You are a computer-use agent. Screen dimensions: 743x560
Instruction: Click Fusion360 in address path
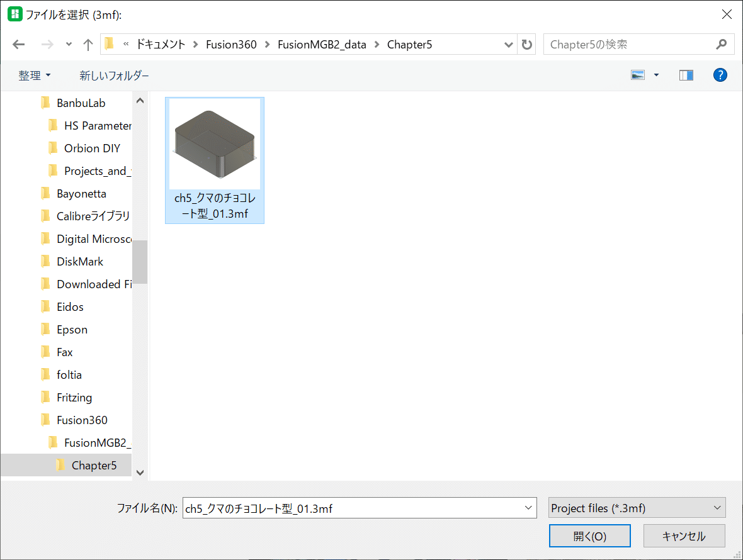click(x=231, y=45)
